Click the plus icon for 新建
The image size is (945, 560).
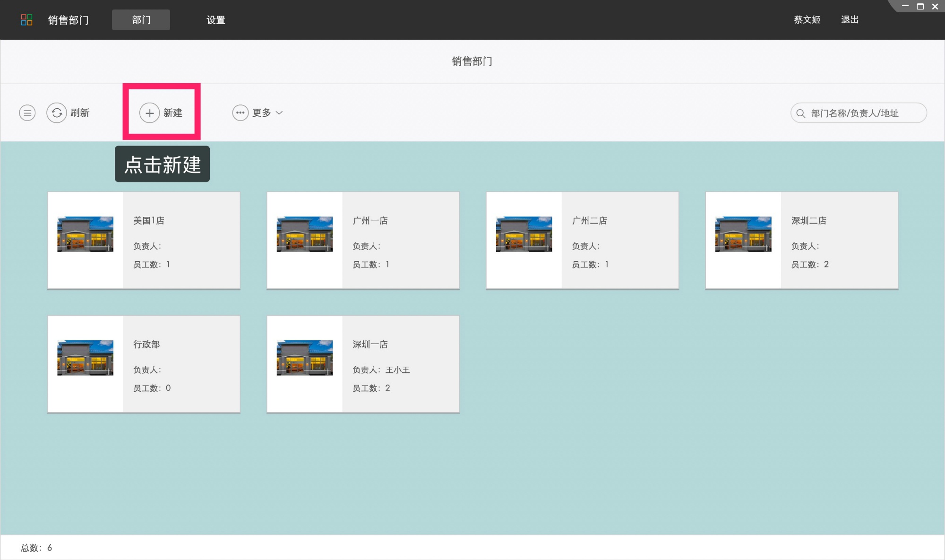(149, 113)
